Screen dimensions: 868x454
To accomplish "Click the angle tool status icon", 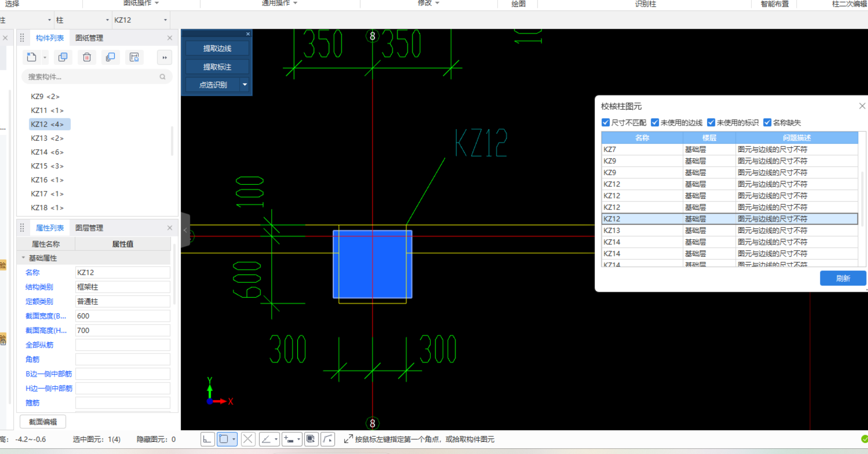I will pyautogui.click(x=266, y=439).
